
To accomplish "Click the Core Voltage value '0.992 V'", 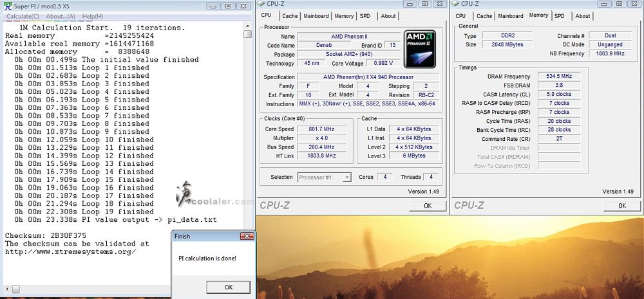I will pyautogui.click(x=383, y=63).
